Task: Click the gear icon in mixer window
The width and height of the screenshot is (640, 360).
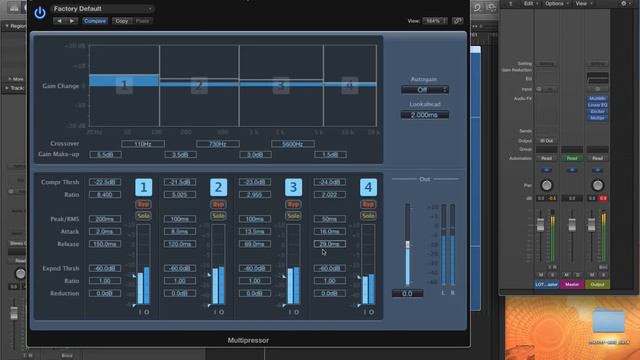Action: click(623, 3)
